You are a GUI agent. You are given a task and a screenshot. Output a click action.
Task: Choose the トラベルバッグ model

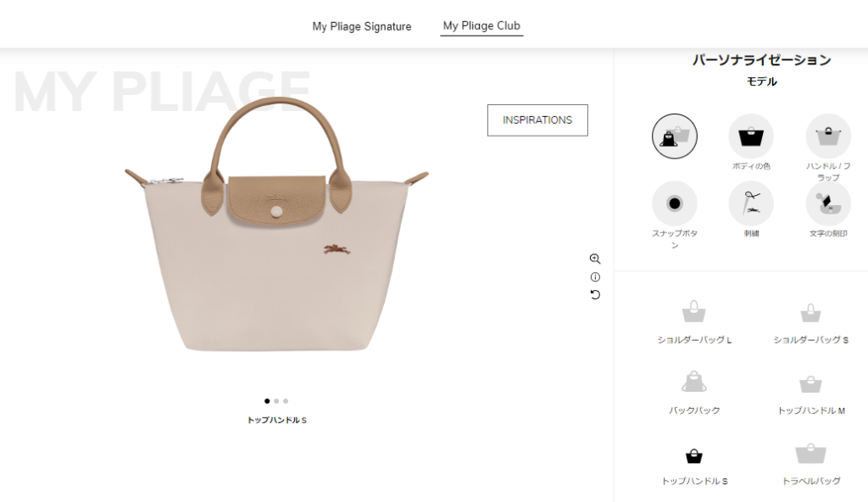click(811, 465)
